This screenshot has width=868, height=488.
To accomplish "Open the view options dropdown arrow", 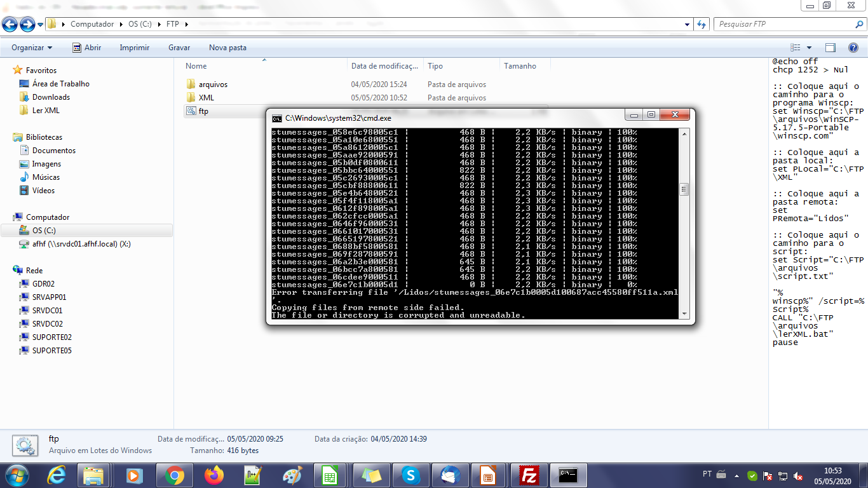I will coord(809,48).
